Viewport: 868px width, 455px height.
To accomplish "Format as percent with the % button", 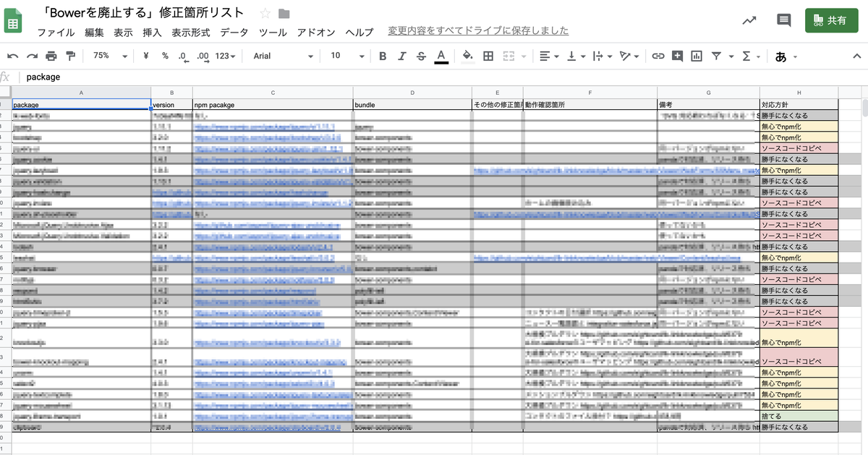I will (x=165, y=56).
